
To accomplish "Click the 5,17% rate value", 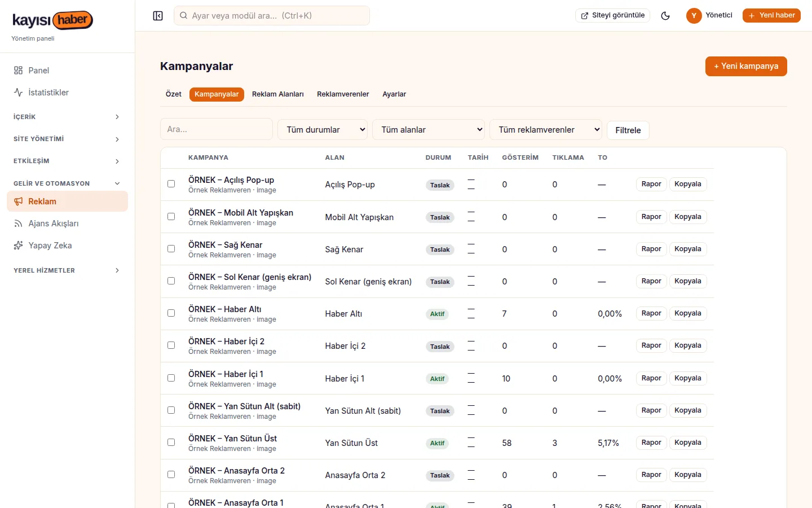I will pos(608,443).
